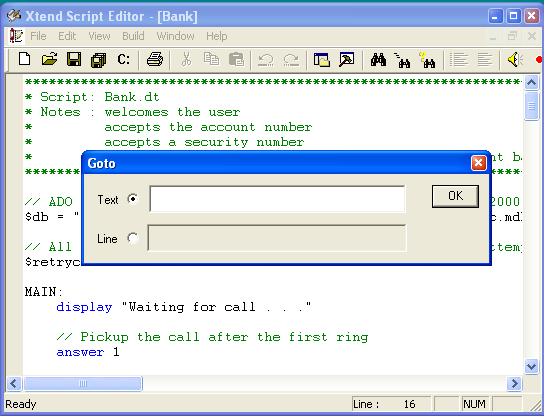Click the script document icon left of File
The image size is (548, 418).
pos(16,36)
